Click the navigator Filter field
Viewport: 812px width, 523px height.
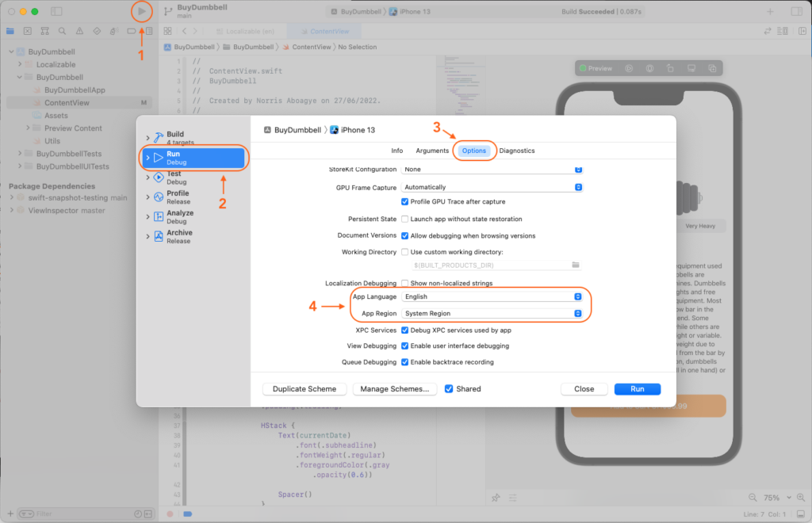[75, 513]
